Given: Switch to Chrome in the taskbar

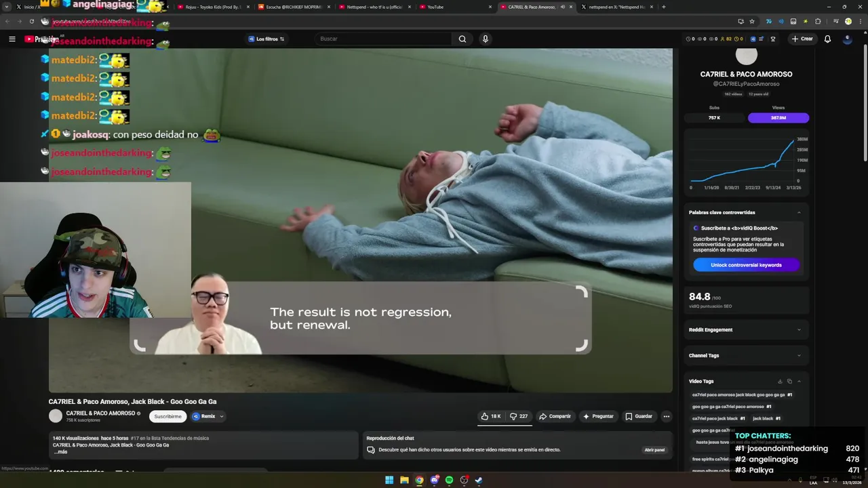Looking at the screenshot, I should 419,480.
